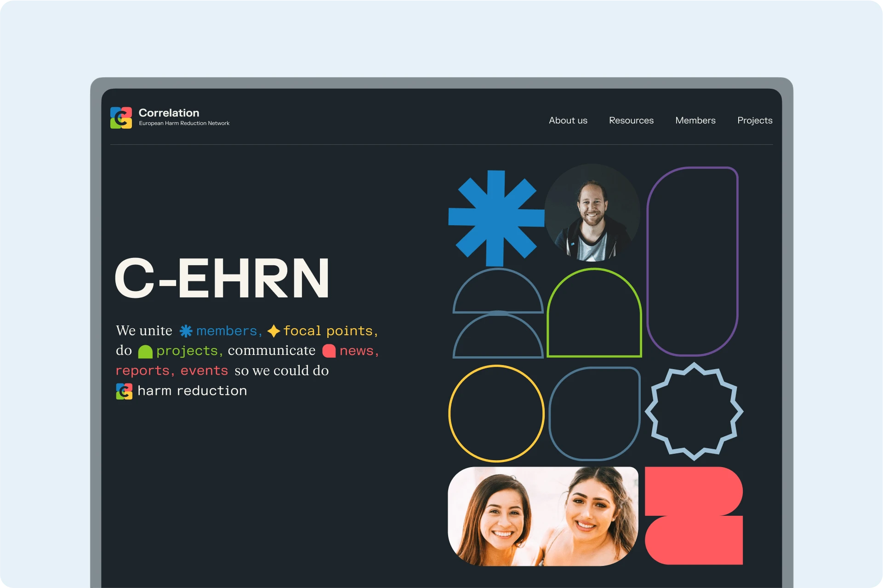The height and width of the screenshot is (588, 883).
Task: Click the yellow outlined circle shape
Action: click(x=496, y=413)
